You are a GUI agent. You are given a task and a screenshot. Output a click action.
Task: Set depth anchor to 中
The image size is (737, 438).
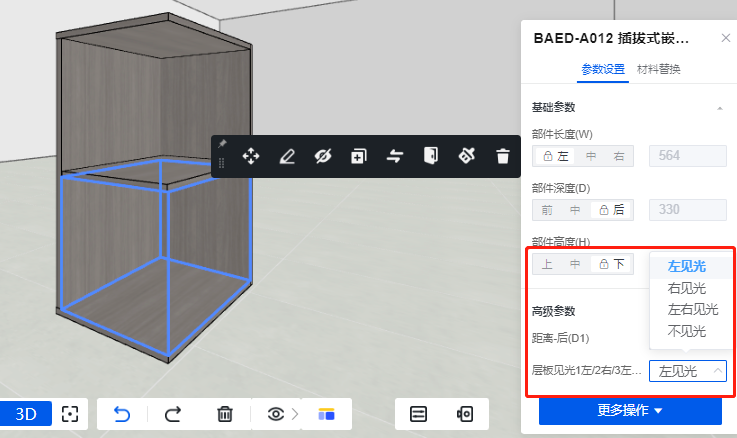coord(575,210)
